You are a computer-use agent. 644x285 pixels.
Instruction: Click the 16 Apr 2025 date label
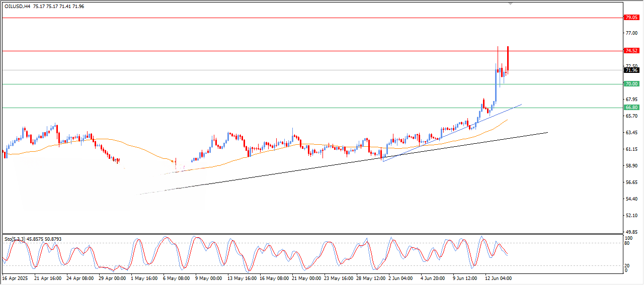tap(15, 278)
